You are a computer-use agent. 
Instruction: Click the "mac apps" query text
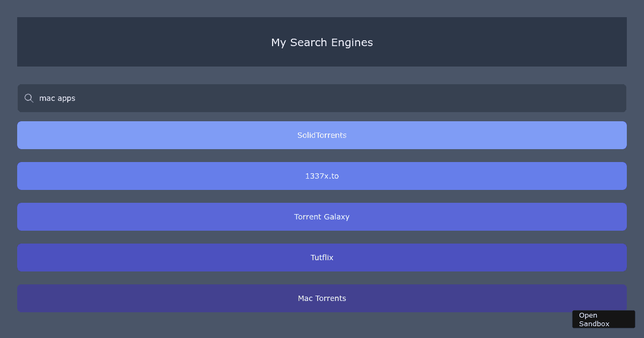click(57, 98)
